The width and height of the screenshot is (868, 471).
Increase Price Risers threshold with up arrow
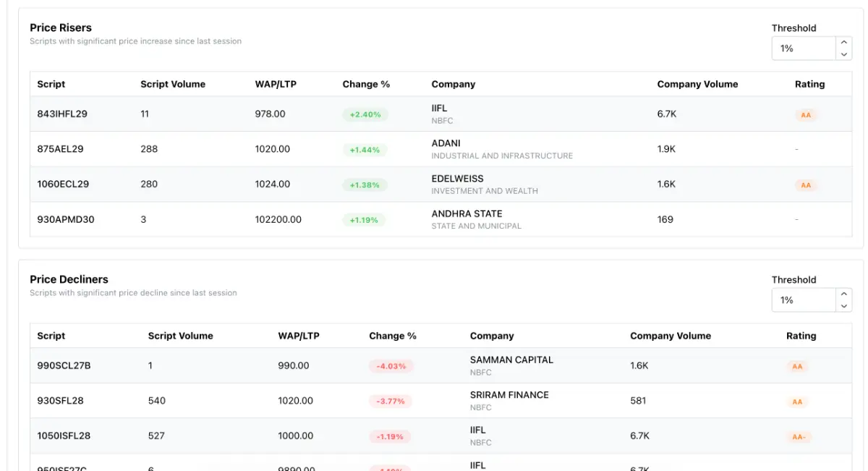point(843,43)
